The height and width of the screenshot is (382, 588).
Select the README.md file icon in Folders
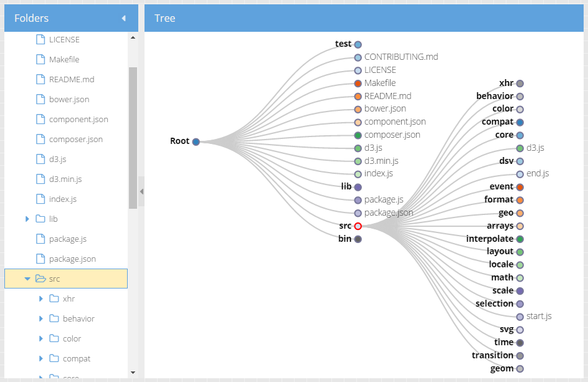pyautogui.click(x=40, y=80)
